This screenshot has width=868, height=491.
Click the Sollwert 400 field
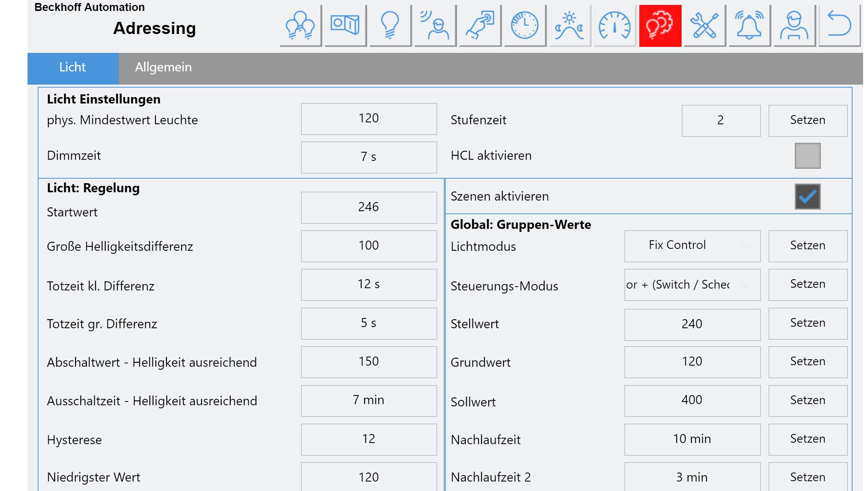pos(693,401)
